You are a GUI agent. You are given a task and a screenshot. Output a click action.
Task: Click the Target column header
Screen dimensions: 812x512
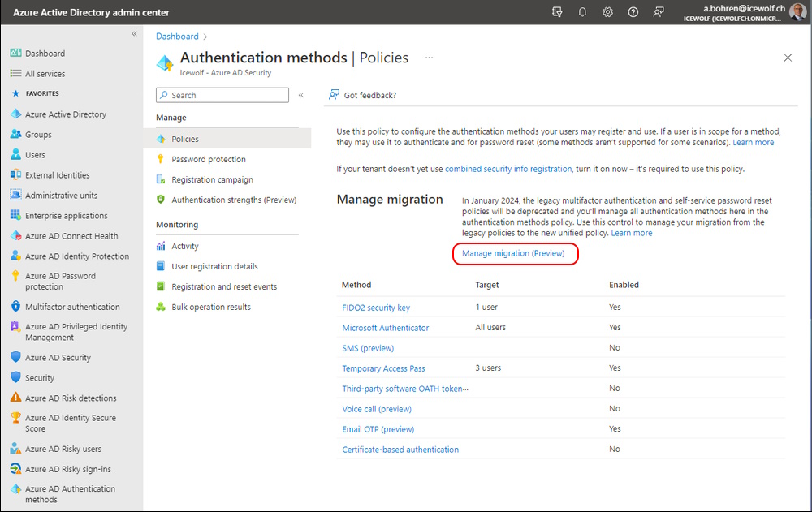tap(486, 285)
